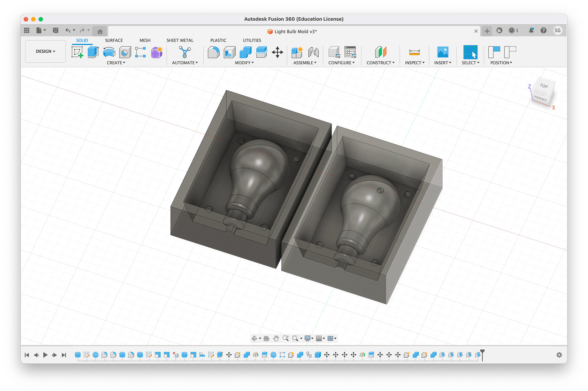Viewport: 588px width, 391px height.
Task: Select the Offset Face tool
Action: [262, 52]
